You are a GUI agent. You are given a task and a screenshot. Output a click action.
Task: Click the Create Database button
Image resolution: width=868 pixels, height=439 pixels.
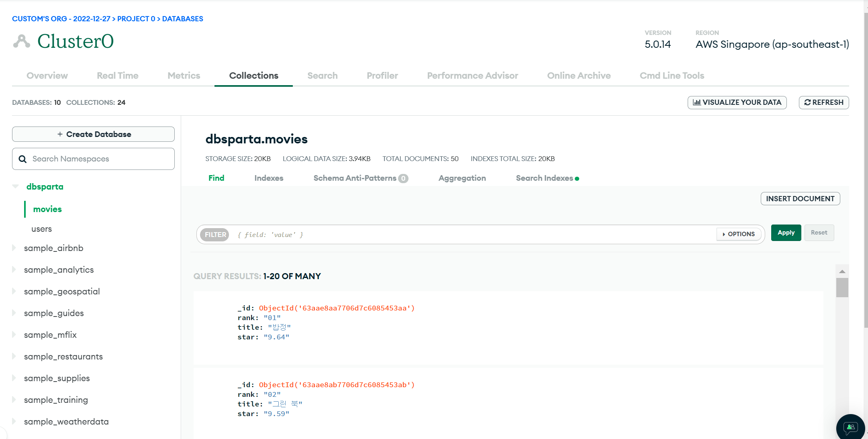(93, 134)
